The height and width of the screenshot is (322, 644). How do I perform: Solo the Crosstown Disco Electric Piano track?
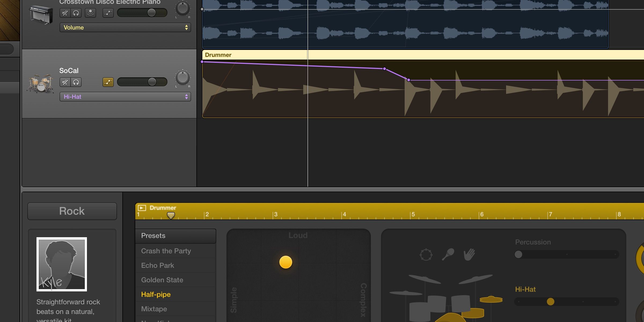pos(76,13)
